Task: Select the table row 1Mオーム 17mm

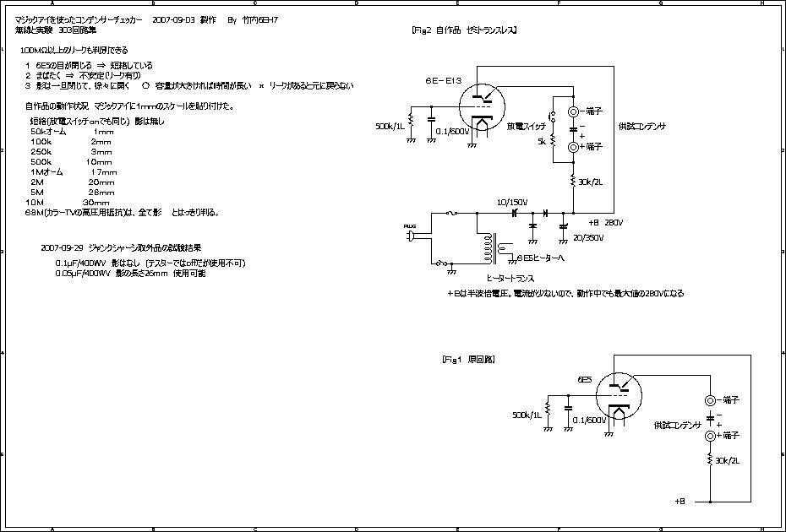Action: pos(74,171)
